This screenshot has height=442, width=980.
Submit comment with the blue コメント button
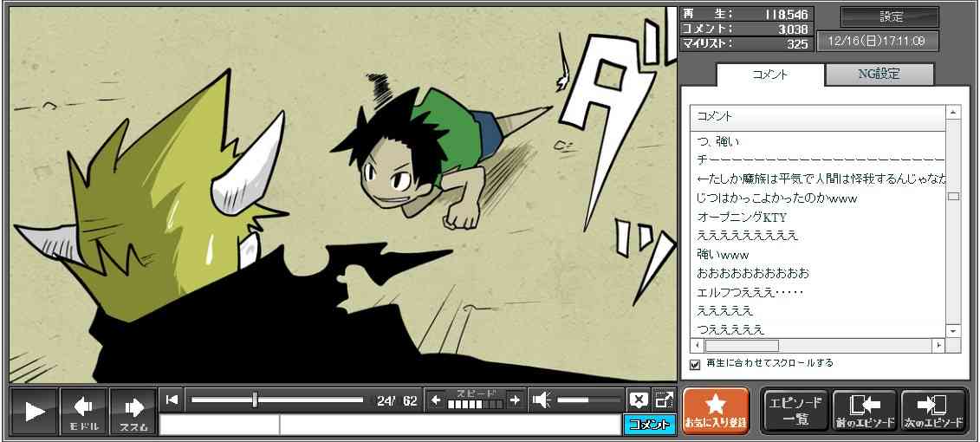(648, 425)
